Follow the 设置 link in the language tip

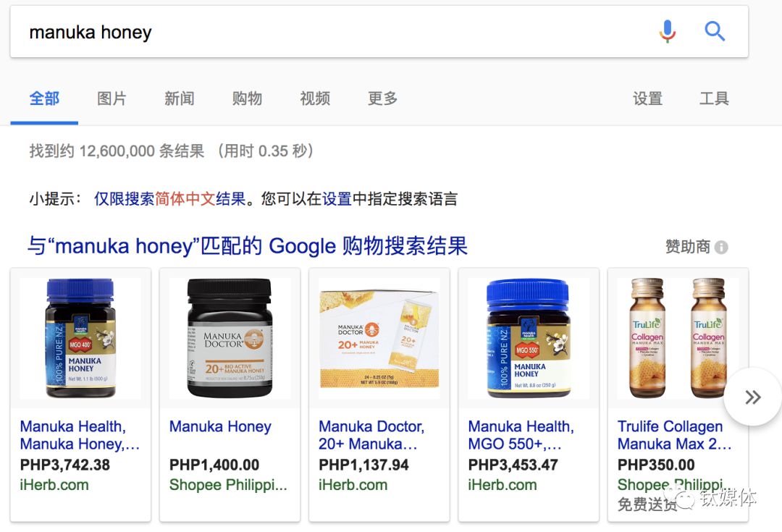pos(337,198)
